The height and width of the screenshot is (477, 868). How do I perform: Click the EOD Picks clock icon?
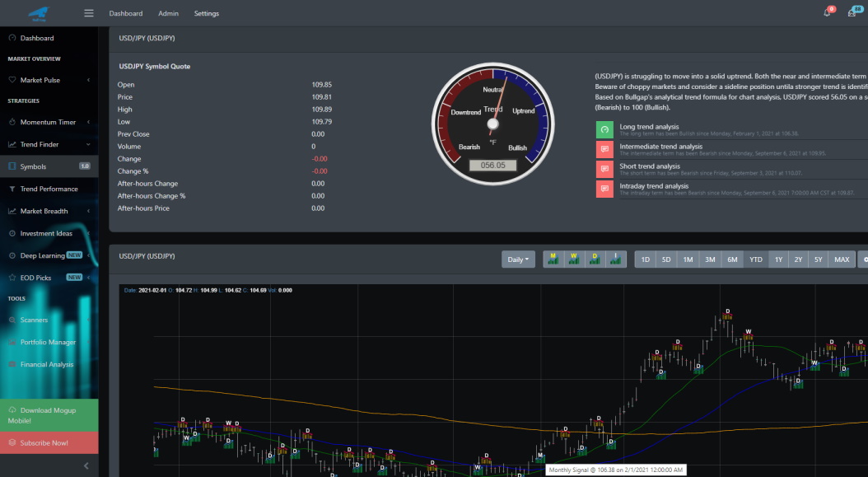(x=12, y=278)
